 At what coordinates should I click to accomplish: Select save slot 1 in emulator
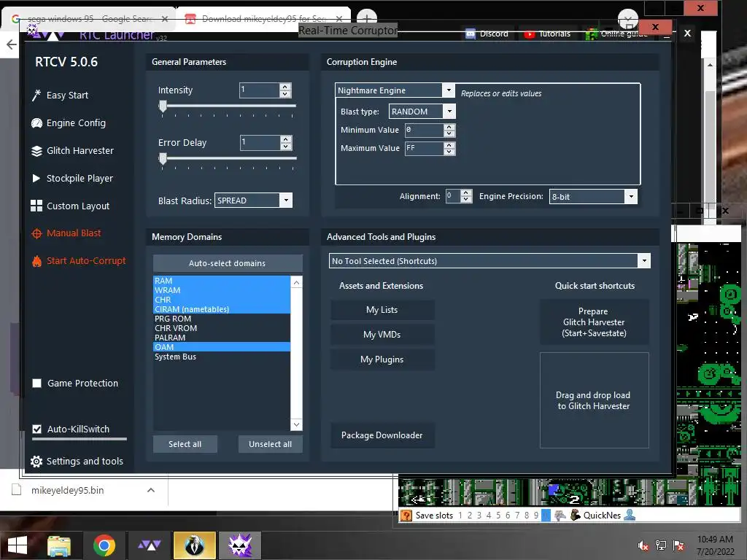tap(460, 516)
